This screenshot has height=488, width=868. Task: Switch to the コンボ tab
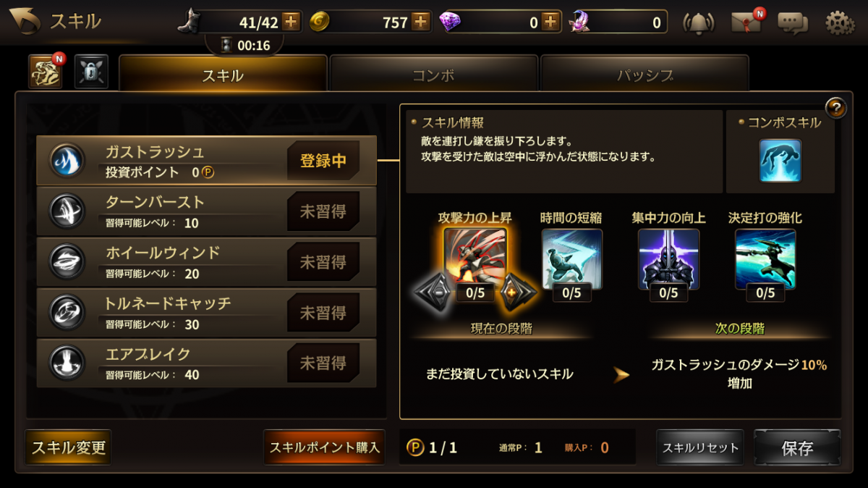point(433,75)
